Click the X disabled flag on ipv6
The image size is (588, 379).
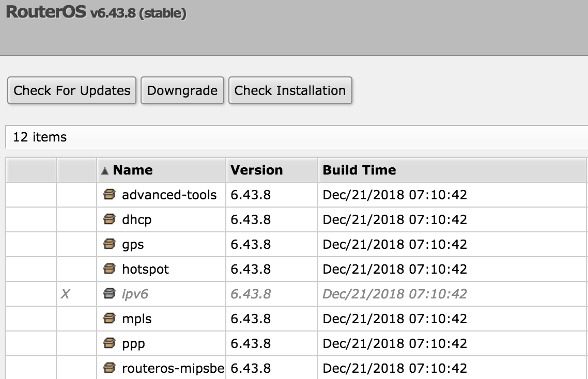65,294
